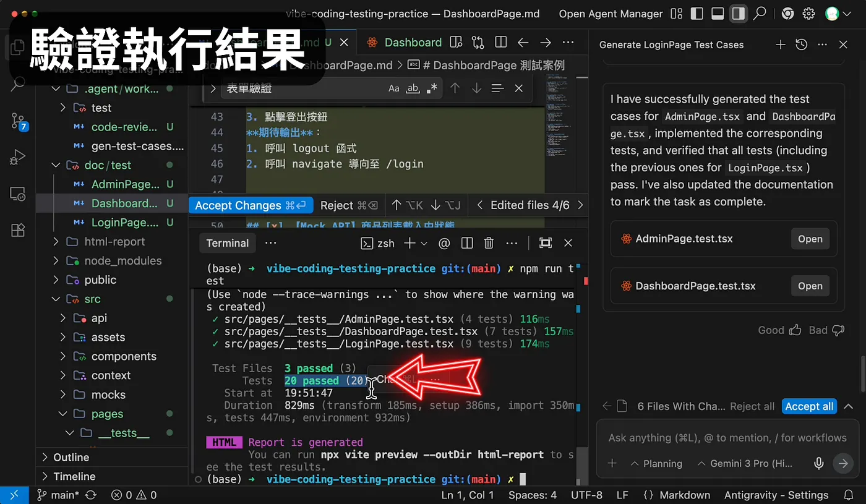The height and width of the screenshot is (504, 866).
Task: Toggle Match Case in find widget
Action: point(394,88)
